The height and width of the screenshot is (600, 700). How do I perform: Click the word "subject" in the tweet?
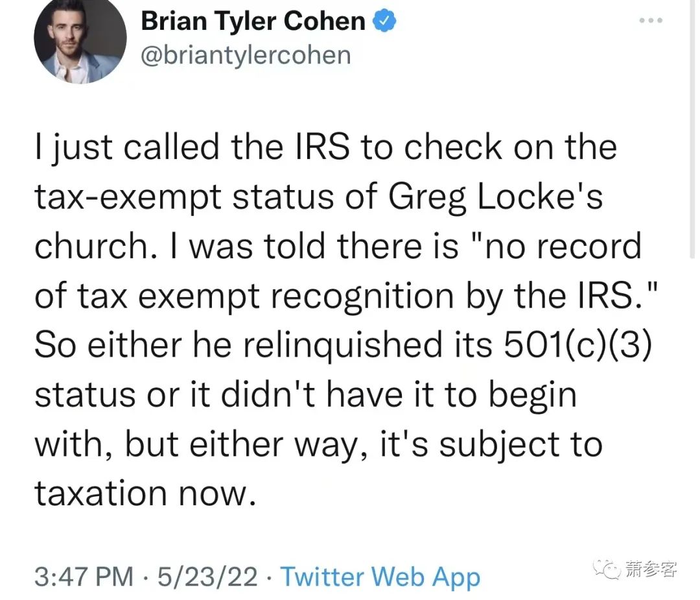click(500, 445)
